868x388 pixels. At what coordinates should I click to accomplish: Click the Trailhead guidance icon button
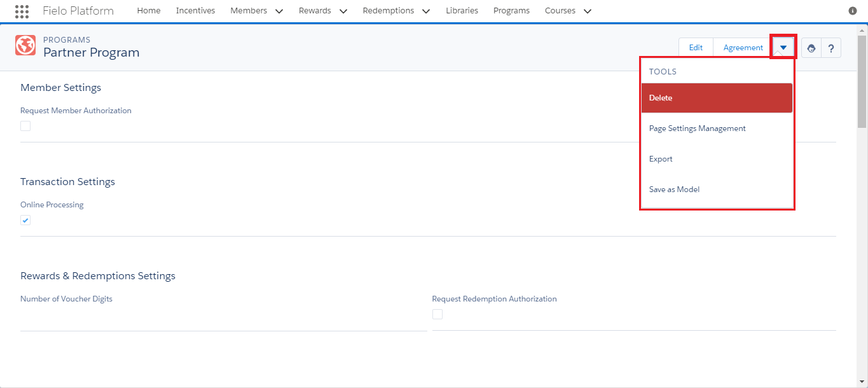pyautogui.click(x=811, y=48)
